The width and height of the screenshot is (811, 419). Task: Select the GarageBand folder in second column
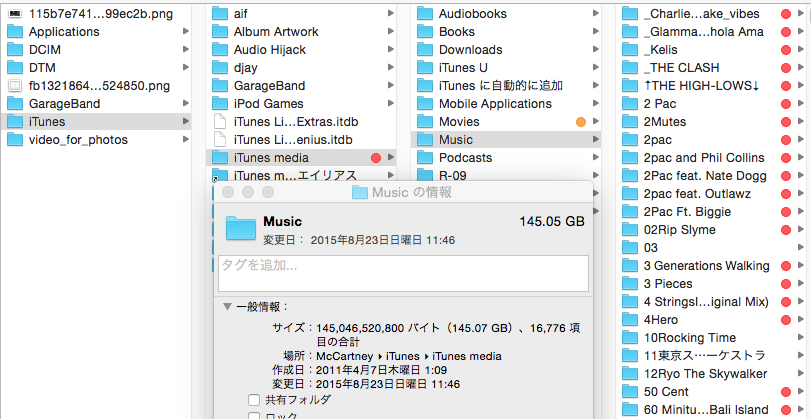pos(301,86)
